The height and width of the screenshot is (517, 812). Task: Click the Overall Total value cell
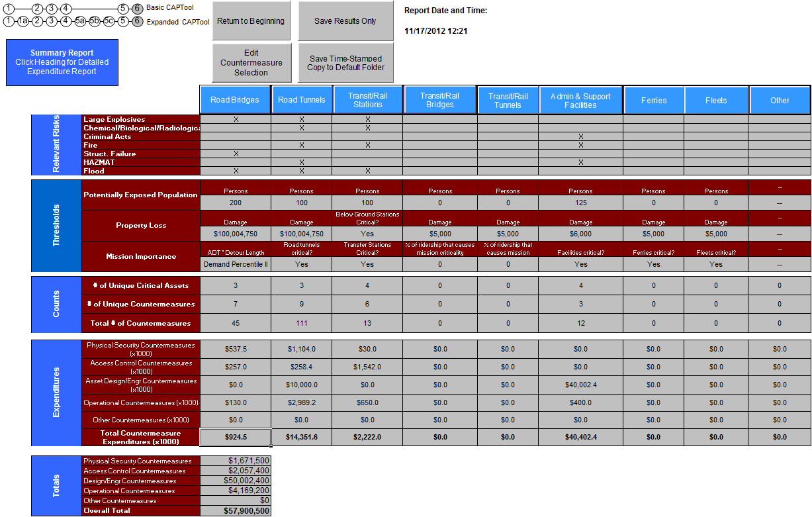[236, 510]
